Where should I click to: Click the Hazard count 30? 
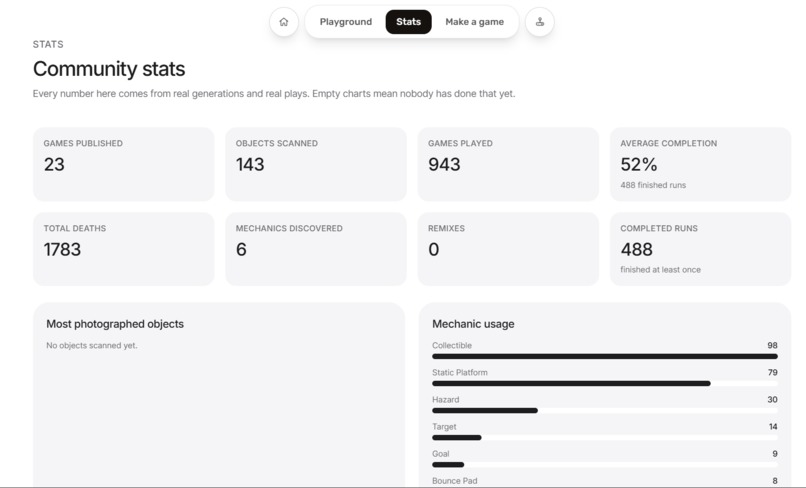pos(772,400)
